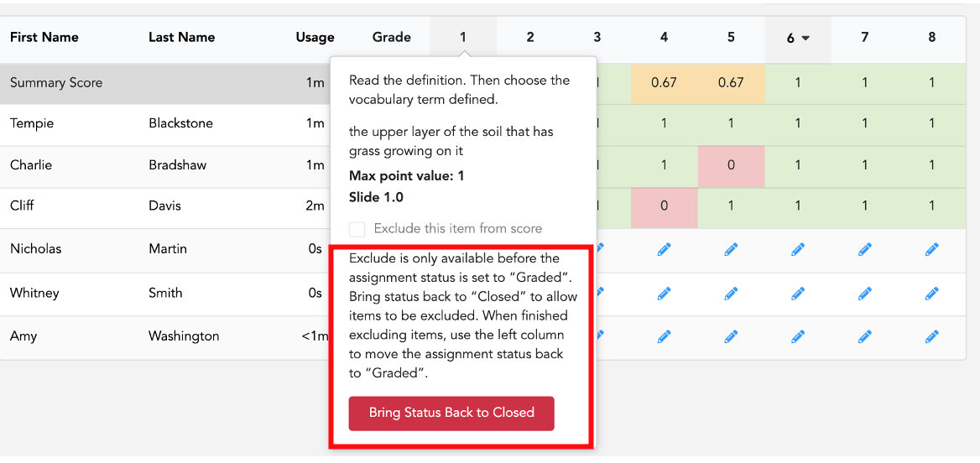Edit Nicholas Martin's score in column 8
This screenshot has height=463, width=980.
(x=931, y=250)
